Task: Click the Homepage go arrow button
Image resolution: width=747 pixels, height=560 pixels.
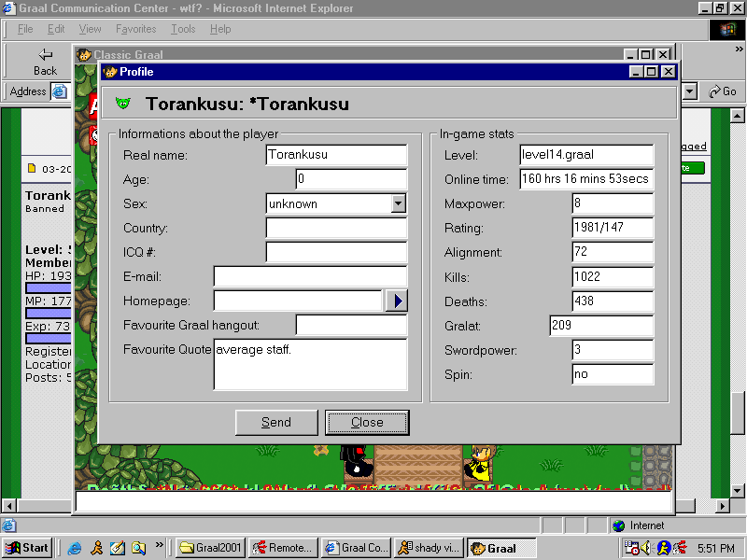Action: [x=396, y=301]
